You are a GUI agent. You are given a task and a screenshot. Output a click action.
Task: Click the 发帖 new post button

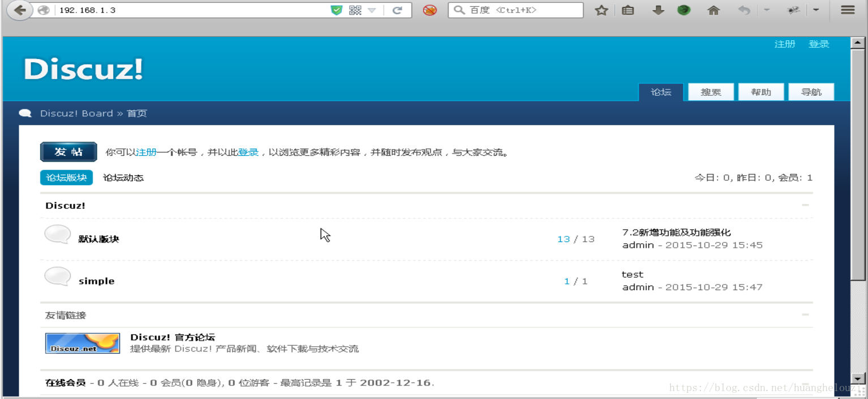pos(69,152)
